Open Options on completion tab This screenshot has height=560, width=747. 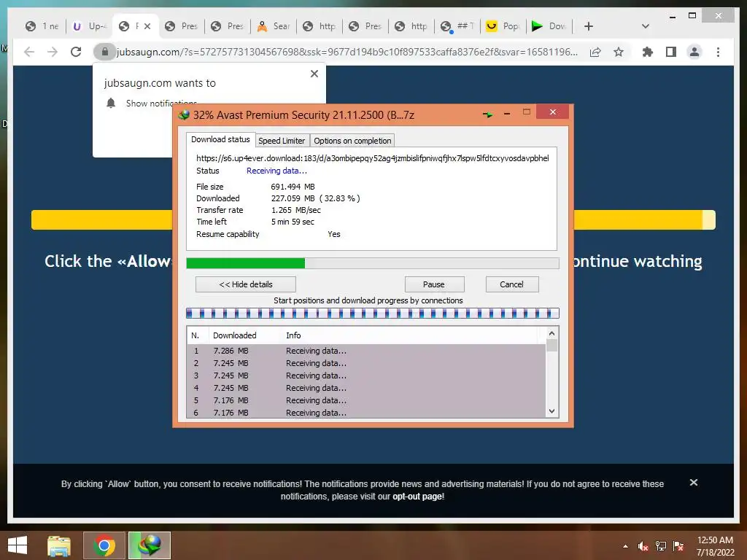(x=352, y=141)
